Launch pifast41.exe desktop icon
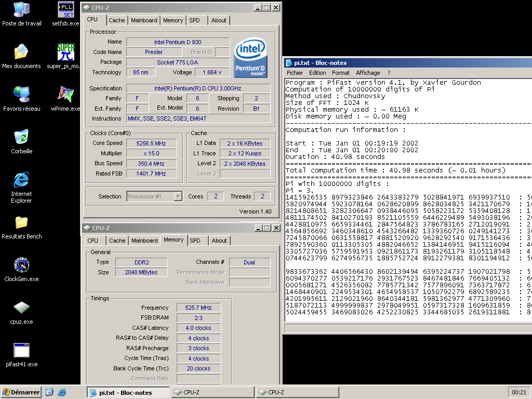 [21, 355]
